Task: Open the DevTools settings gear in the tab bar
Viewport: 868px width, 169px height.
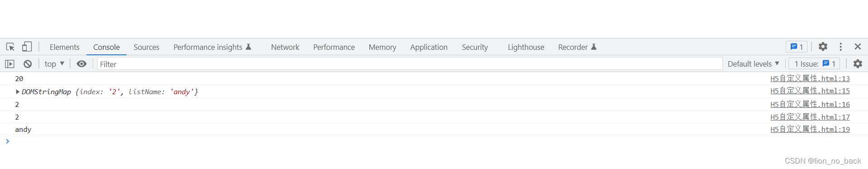Action: tap(823, 47)
